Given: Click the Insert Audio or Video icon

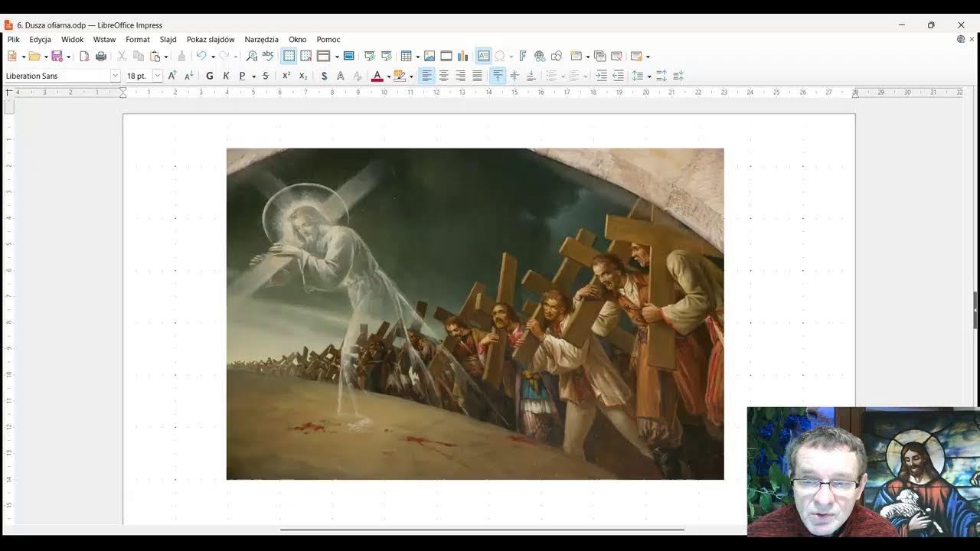Looking at the screenshot, I should (446, 56).
